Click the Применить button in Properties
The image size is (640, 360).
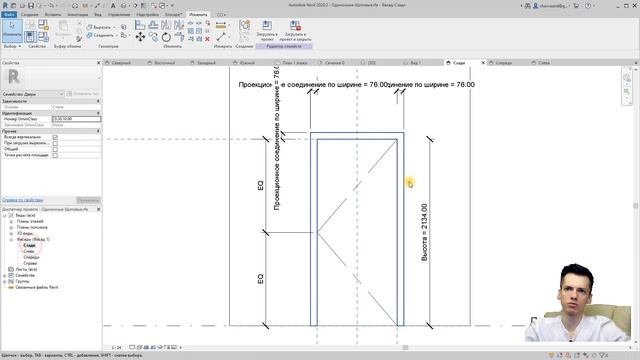click(88, 200)
